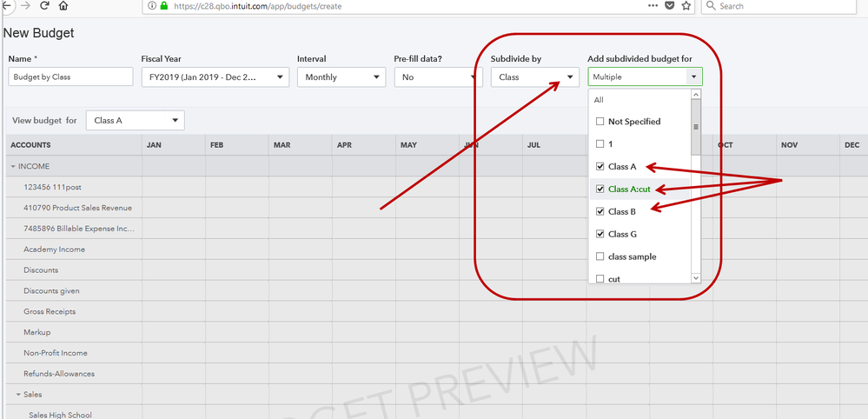Check the class 1 checkbox
Screen dimensions: 868x419
point(600,144)
